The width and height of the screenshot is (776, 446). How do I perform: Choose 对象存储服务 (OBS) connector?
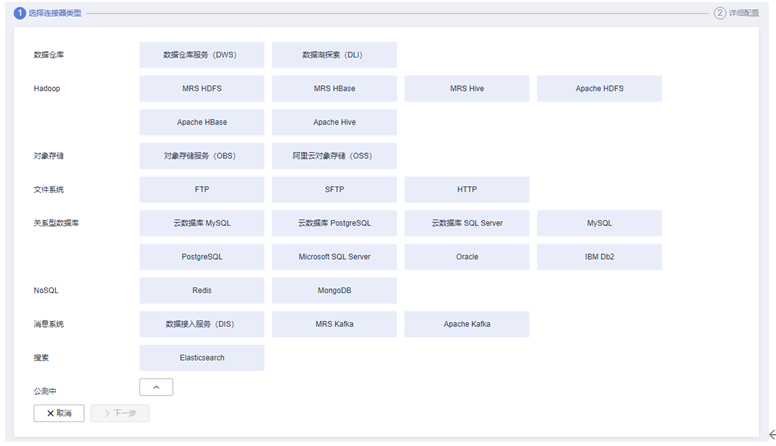coord(201,156)
